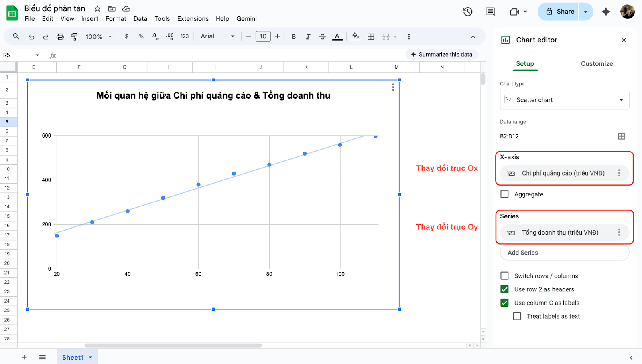642x364 pixels.
Task: Click the Add Series button
Action: pos(564,253)
